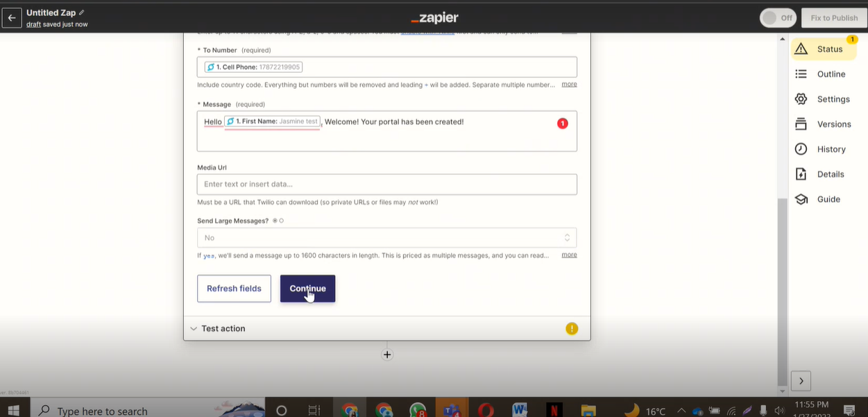Screen dimensions: 868x417
Task: Open the notification center icon
Action: pos(849,410)
